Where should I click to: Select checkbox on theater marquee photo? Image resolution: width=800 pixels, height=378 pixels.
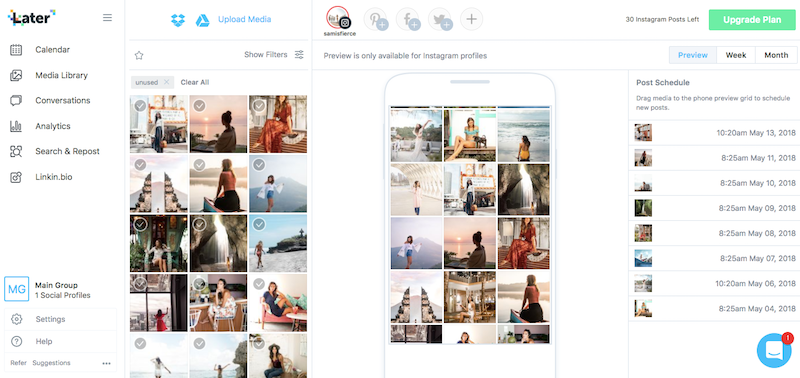[140, 106]
